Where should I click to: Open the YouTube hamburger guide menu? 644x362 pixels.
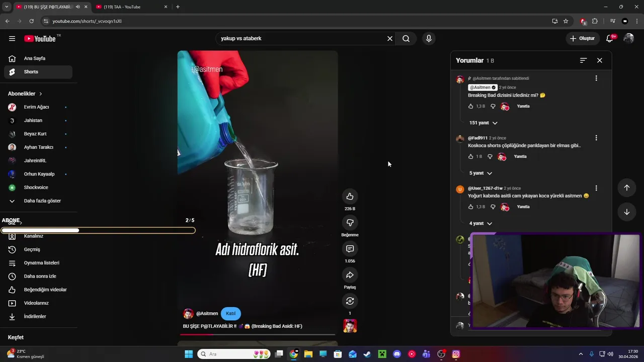pyautogui.click(x=12, y=39)
